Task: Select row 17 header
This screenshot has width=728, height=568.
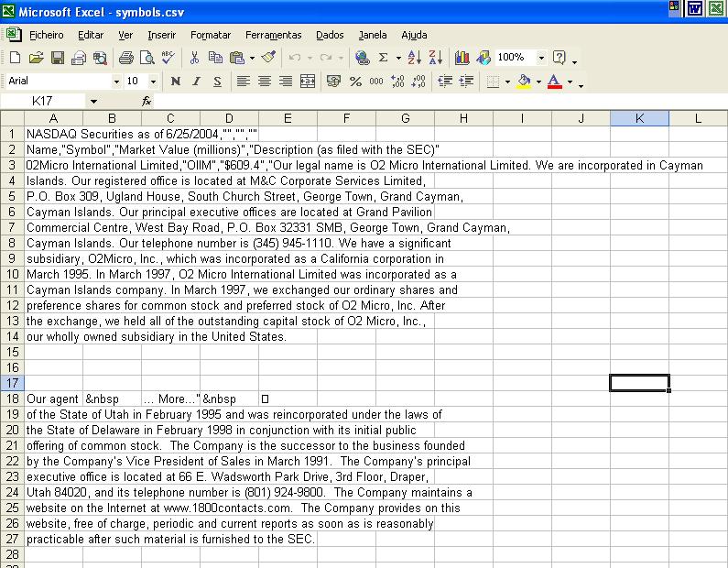Action: 12,383
